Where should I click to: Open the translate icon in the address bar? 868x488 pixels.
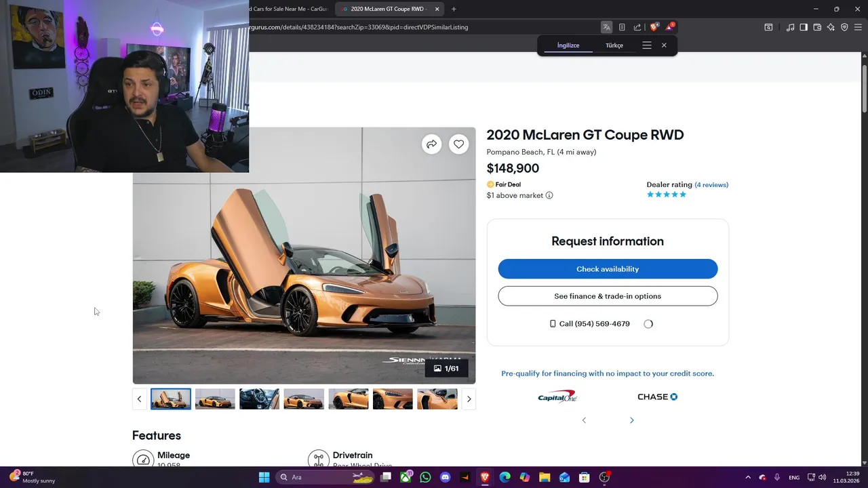(x=606, y=27)
